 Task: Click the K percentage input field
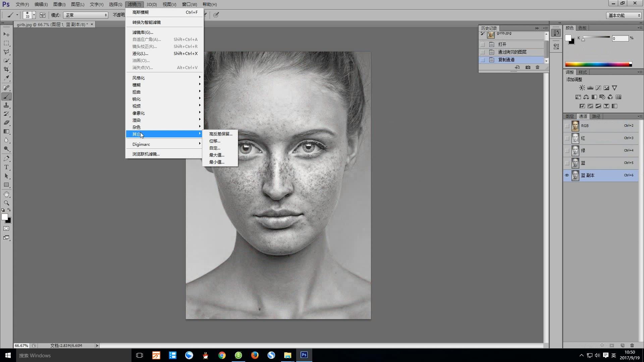(620, 38)
